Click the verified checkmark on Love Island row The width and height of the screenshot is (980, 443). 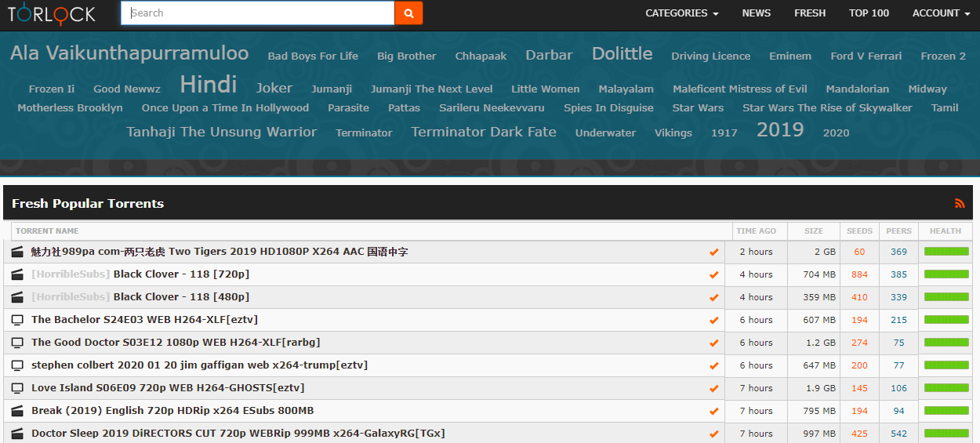713,389
